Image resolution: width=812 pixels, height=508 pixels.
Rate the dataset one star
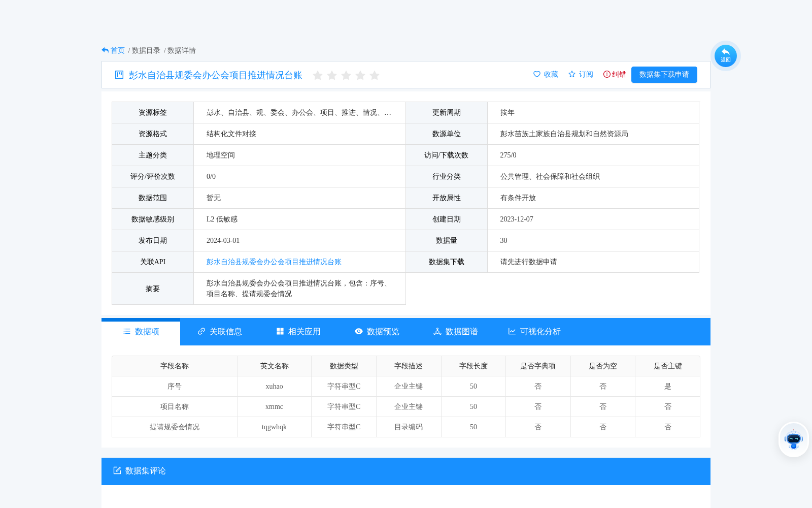318,75
